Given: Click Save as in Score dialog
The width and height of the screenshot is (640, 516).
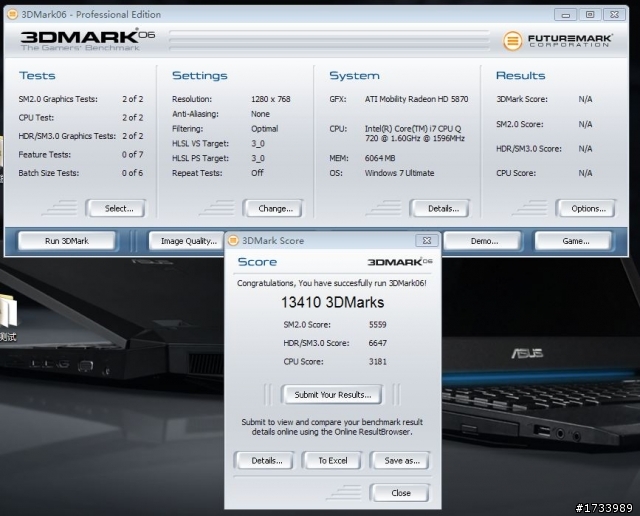Looking at the screenshot, I should coord(400,460).
